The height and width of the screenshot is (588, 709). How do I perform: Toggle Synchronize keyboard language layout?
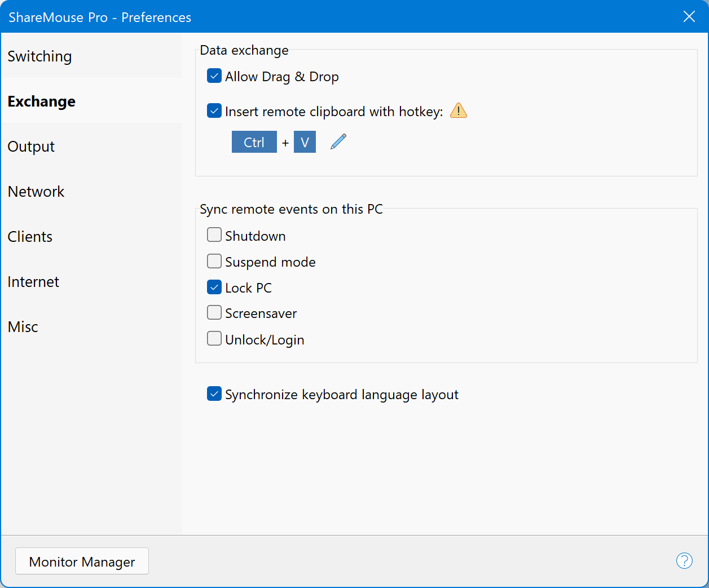tap(214, 394)
